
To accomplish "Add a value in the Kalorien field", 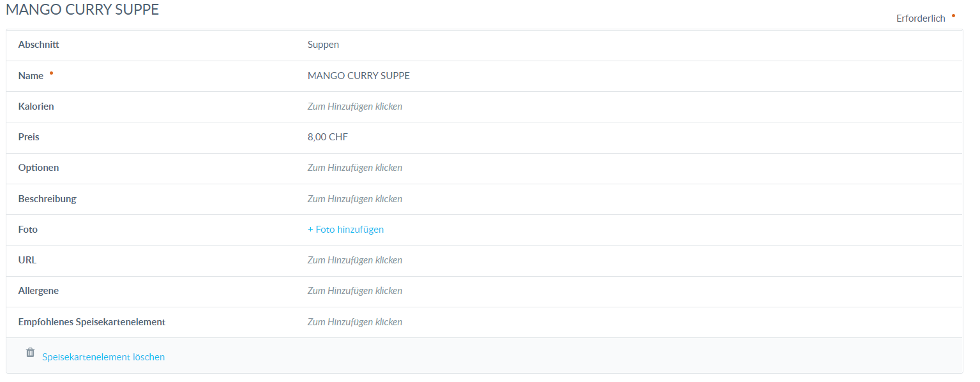I will (354, 107).
